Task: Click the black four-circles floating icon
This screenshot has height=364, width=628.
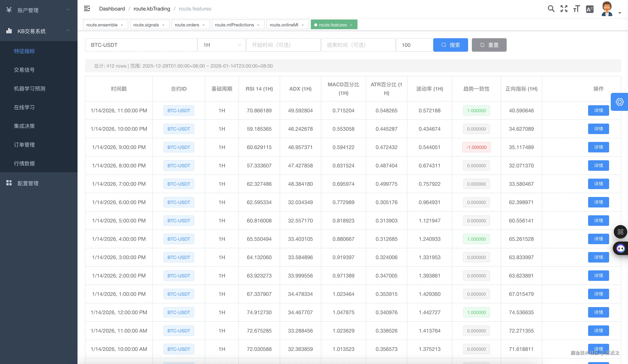Action: pyautogui.click(x=620, y=232)
